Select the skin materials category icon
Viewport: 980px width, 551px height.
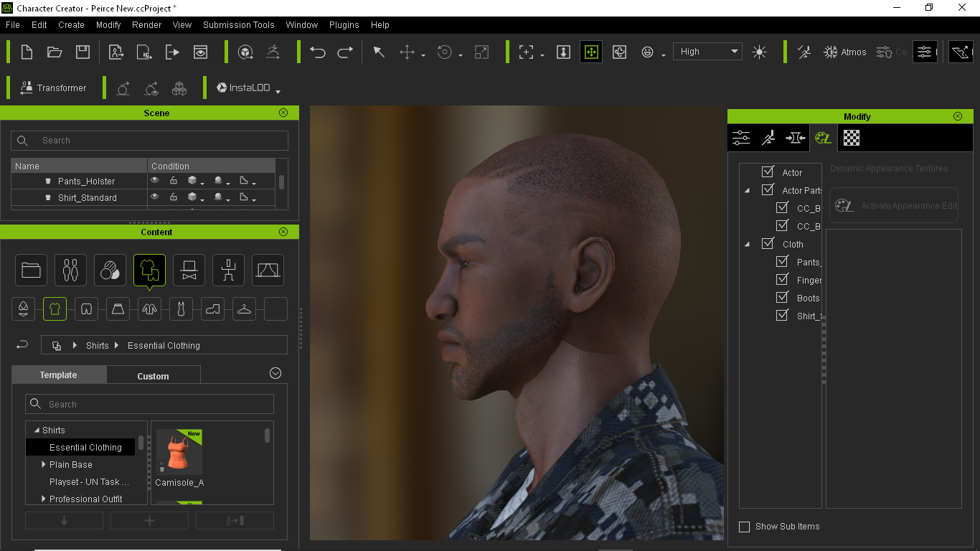point(110,270)
